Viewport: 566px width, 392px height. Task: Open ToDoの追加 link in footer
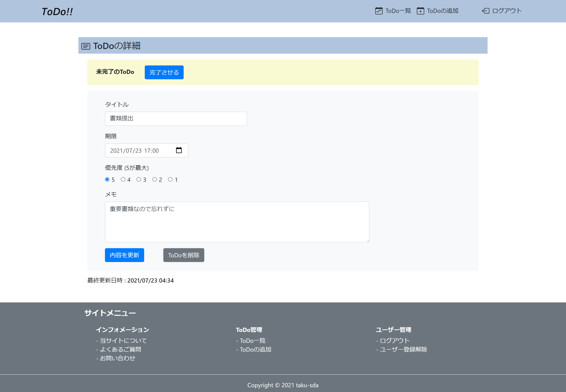256,349
